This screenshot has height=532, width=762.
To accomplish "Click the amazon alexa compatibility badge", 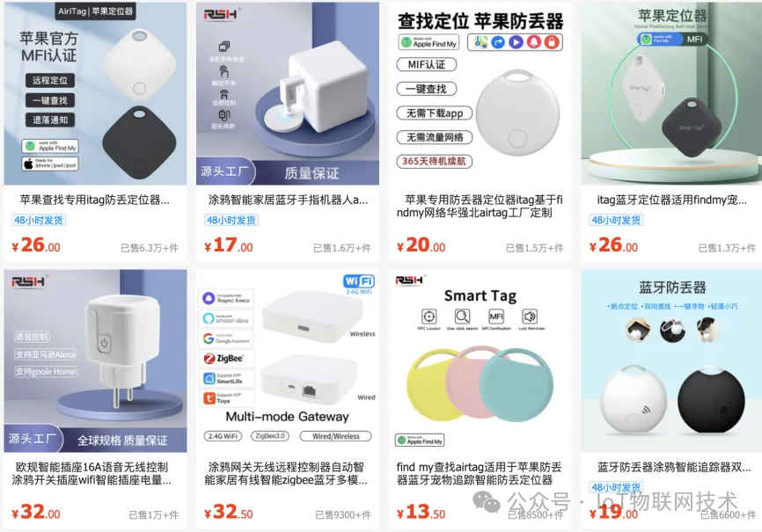I will (x=226, y=318).
